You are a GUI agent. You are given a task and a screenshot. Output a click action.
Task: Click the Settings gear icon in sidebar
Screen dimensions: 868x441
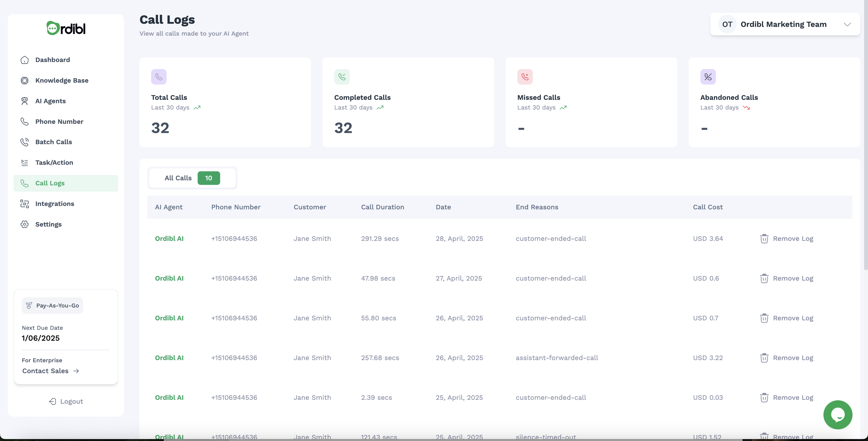coord(25,225)
